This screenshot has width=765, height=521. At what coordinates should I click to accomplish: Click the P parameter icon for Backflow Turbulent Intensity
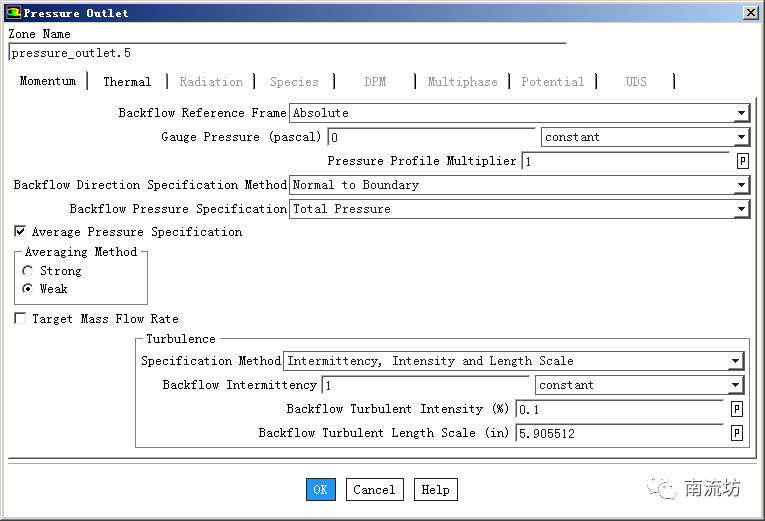pos(736,409)
